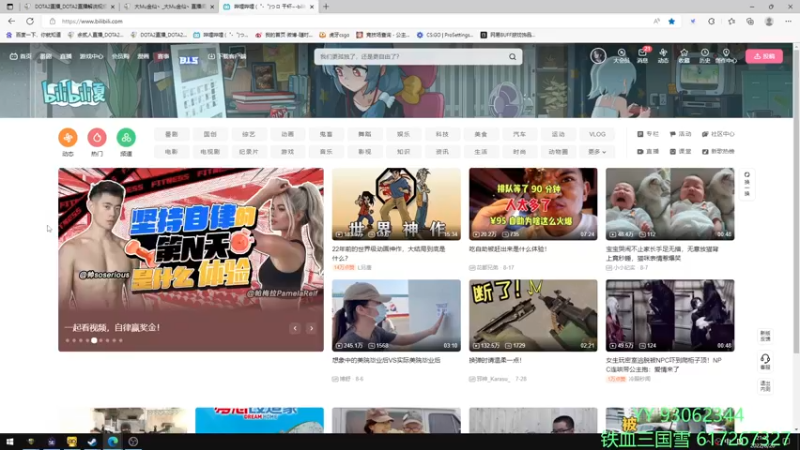Select the 番剧 category chip
This screenshot has width=800, height=450.
(171, 134)
